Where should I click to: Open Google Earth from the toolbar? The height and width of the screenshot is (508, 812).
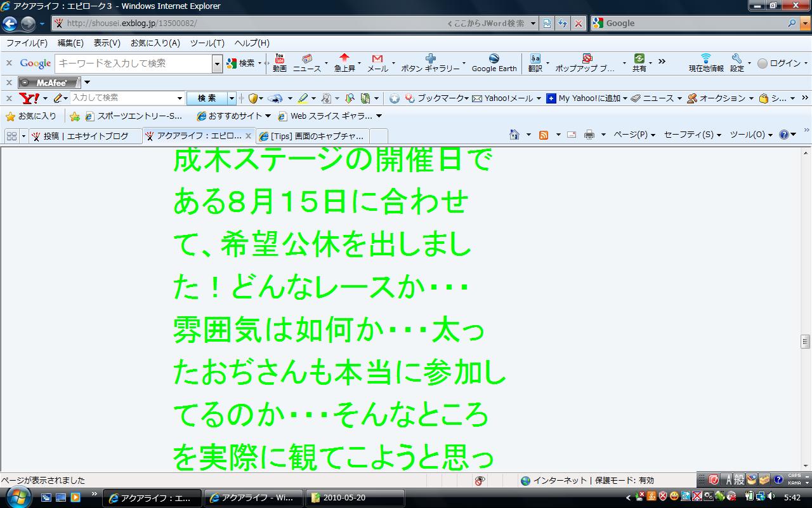494,63
